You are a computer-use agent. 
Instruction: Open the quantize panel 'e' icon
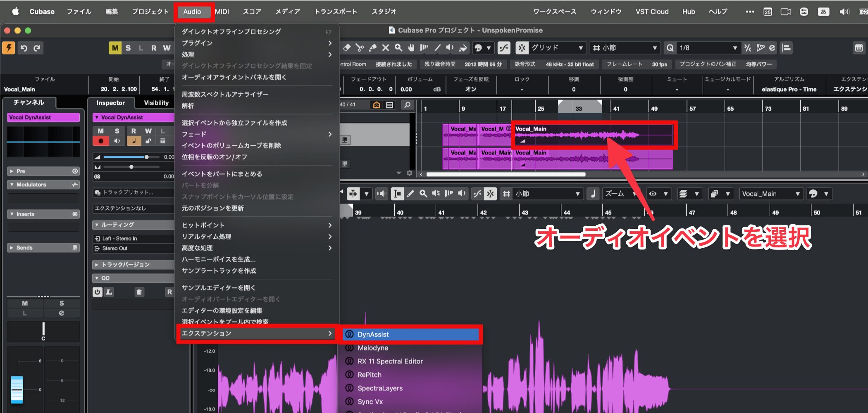772,48
